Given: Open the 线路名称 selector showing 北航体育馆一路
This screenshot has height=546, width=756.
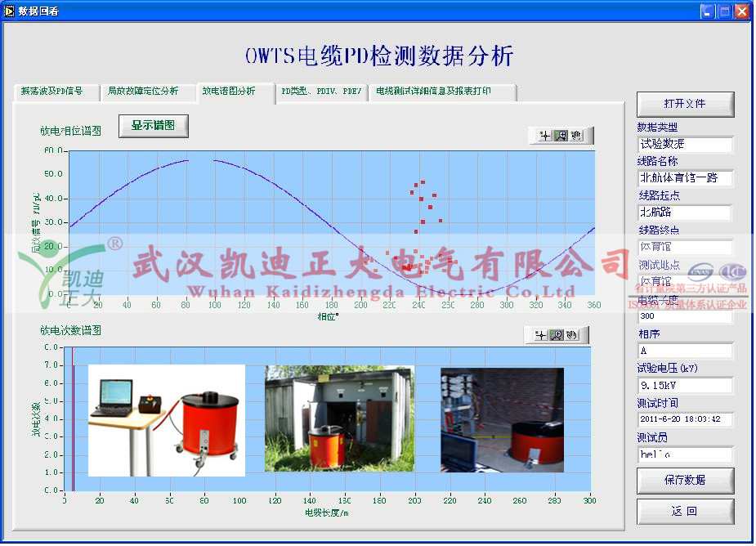Looking at the screenshot, I should pos(685,179).
